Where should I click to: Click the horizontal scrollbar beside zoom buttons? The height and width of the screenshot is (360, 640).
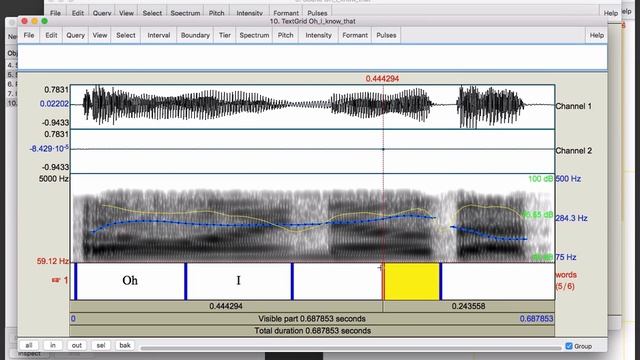point(351,348)
